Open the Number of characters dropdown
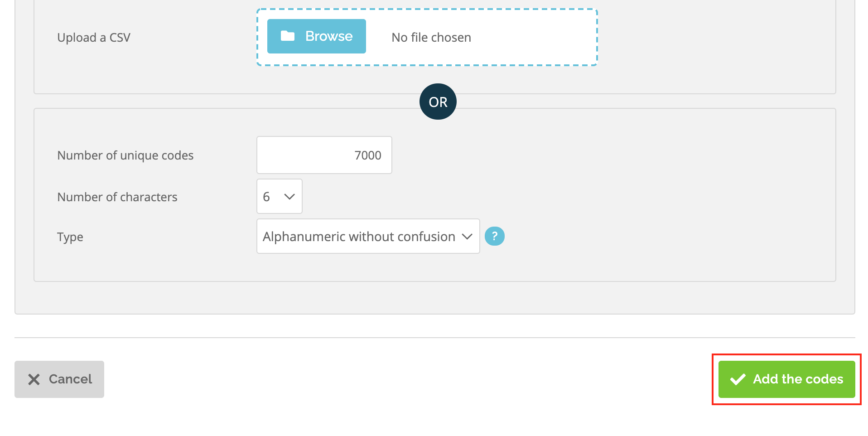 pyautogui.click(x=280, y=196)
